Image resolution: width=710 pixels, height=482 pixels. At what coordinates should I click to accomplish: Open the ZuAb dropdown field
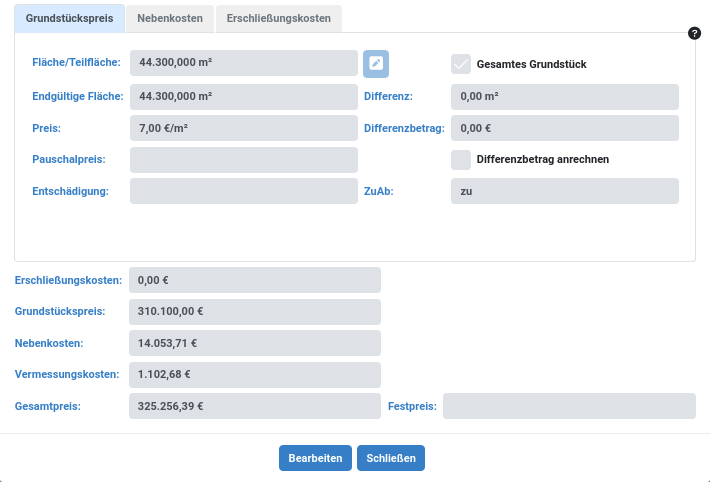[564, 191]
